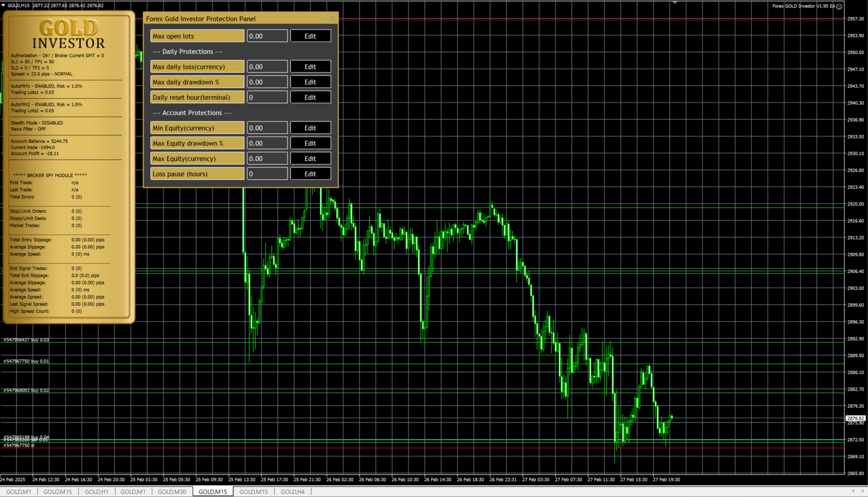Click 'Stealth Mode - DISABLED' text

click(37, 123)
